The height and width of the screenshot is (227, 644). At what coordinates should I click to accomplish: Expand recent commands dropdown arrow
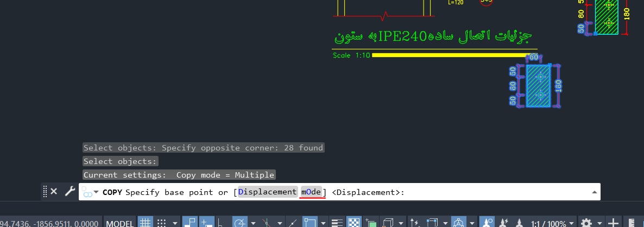pyautogui.click(x=96, y=192)
